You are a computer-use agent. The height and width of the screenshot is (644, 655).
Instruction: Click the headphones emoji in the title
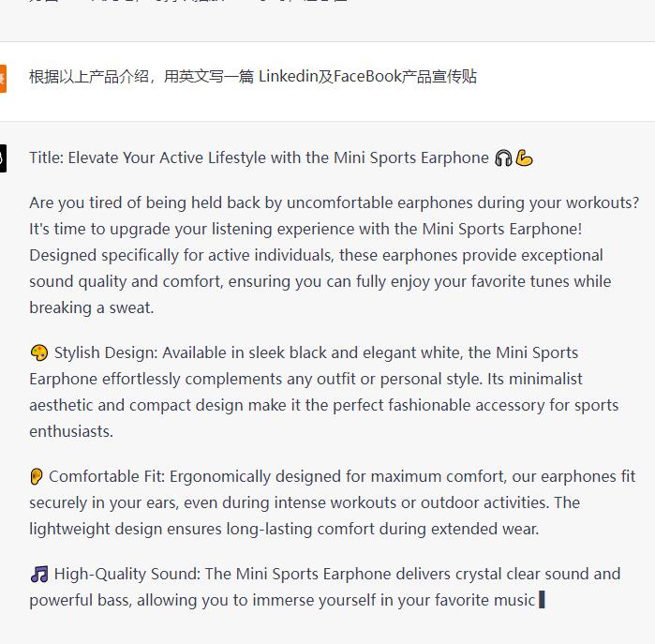(x=503, y=158)
